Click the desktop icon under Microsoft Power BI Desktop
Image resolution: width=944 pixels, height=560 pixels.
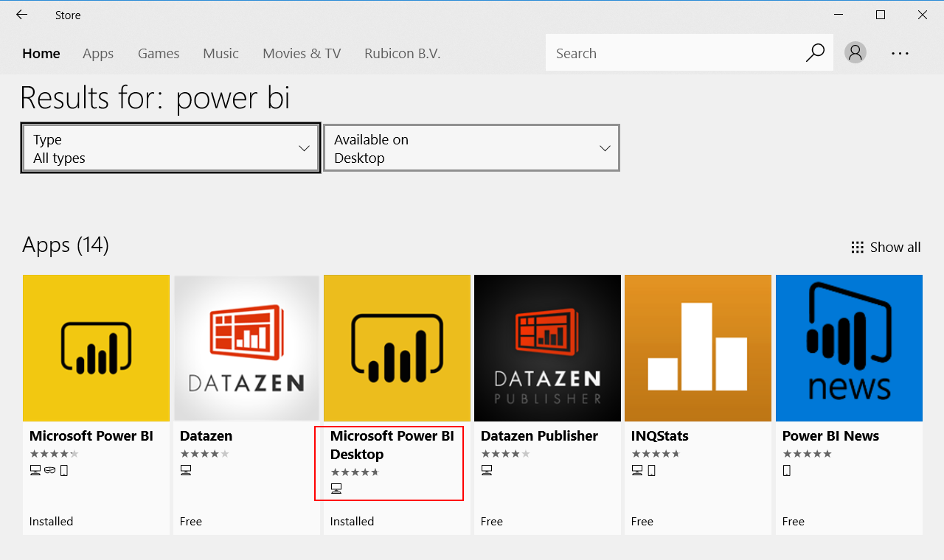tap(336, 488)
